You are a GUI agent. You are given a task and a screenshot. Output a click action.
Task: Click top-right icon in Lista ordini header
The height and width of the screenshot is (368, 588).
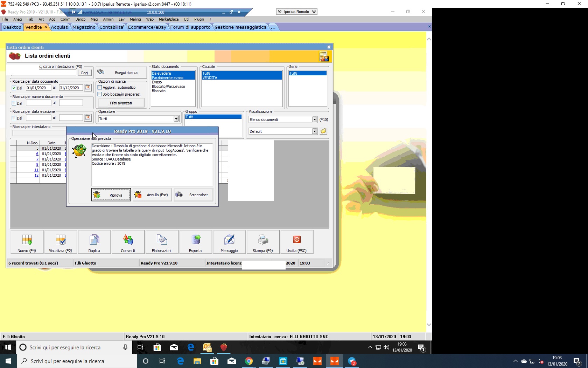point(324,56)
